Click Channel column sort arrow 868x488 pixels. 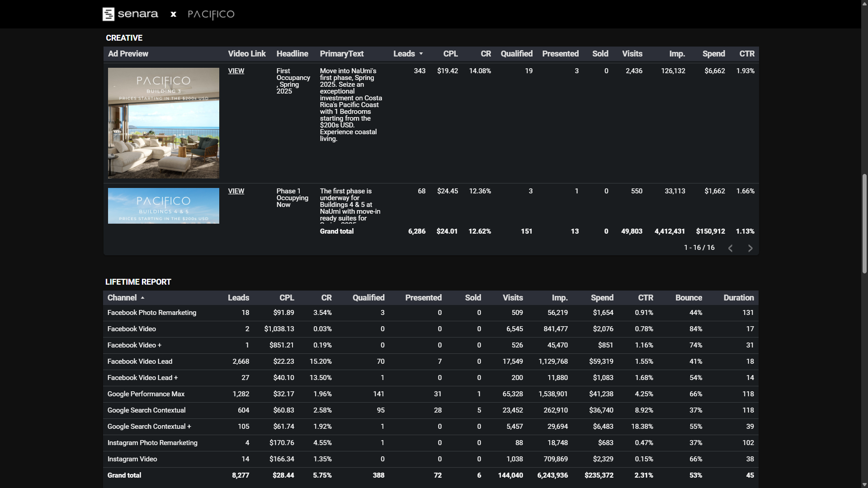click(x=142, y=298)
